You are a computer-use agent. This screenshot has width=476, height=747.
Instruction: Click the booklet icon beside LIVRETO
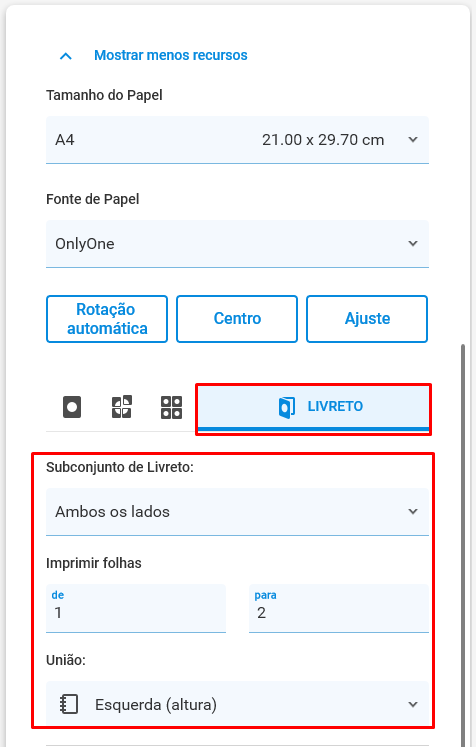286,407
